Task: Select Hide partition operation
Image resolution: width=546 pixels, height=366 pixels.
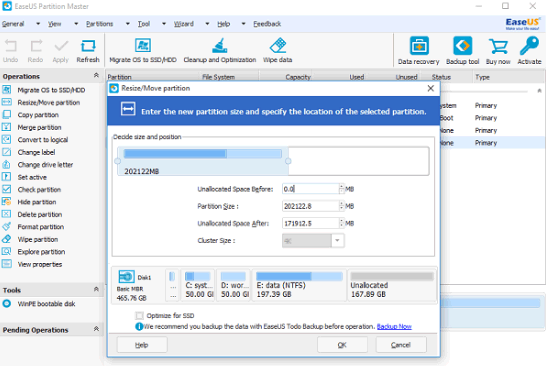Action: click(37, 202)
